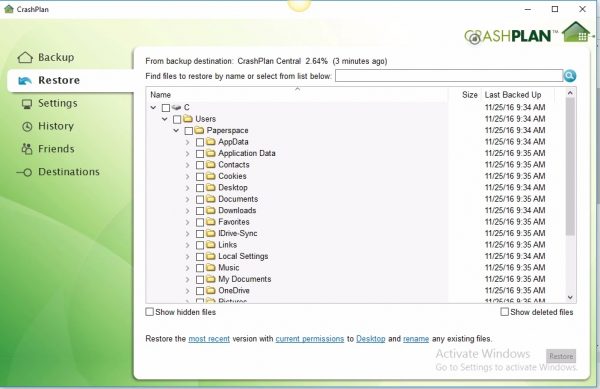Switch to the Destinations section
Image resolution: width=600 pixels, height=389 pixels.
coord(69,172)
